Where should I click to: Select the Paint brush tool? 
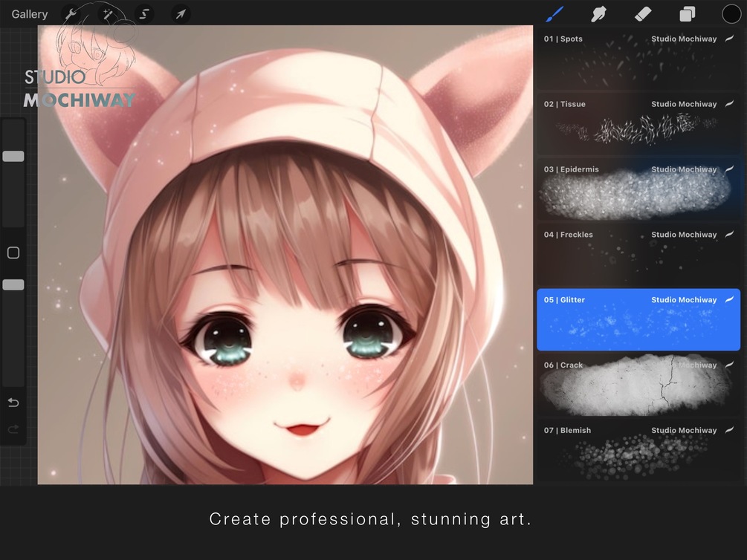[554, 14]
